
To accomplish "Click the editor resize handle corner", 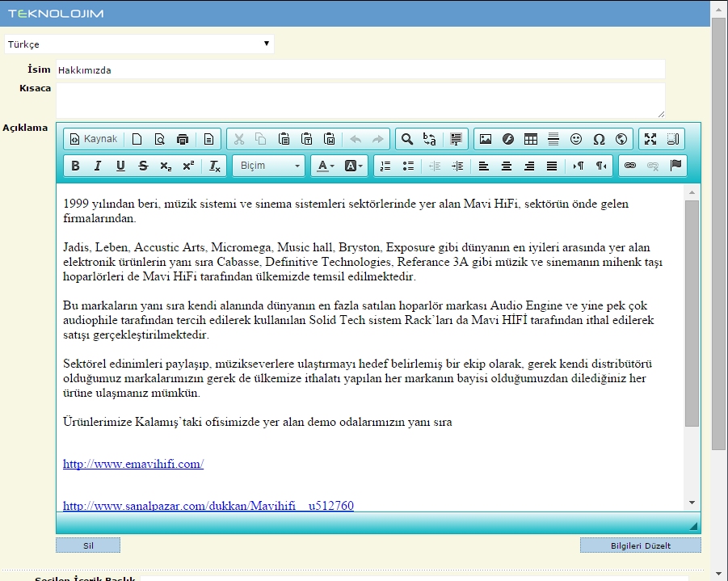I will (693, 526).
